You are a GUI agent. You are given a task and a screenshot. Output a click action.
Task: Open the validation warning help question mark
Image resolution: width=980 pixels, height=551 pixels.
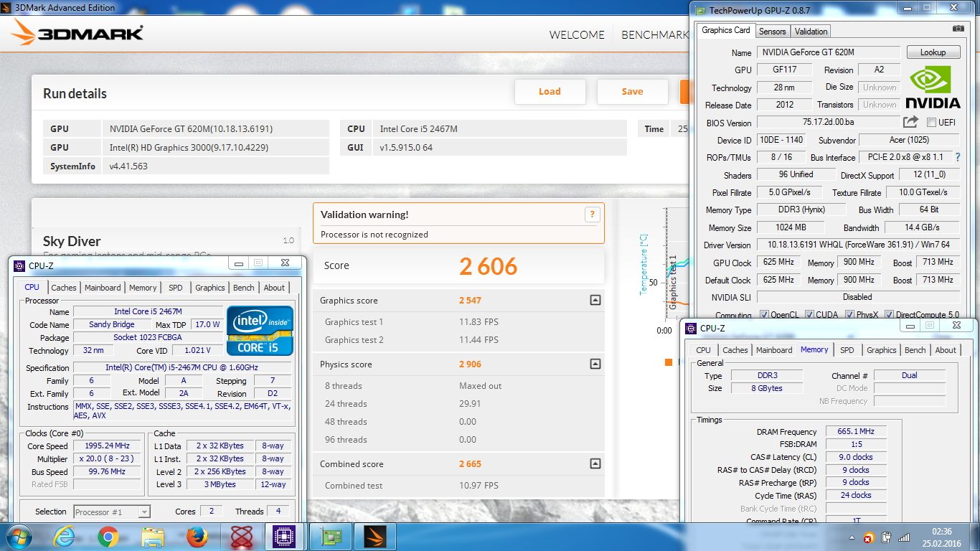coord(592,214)
